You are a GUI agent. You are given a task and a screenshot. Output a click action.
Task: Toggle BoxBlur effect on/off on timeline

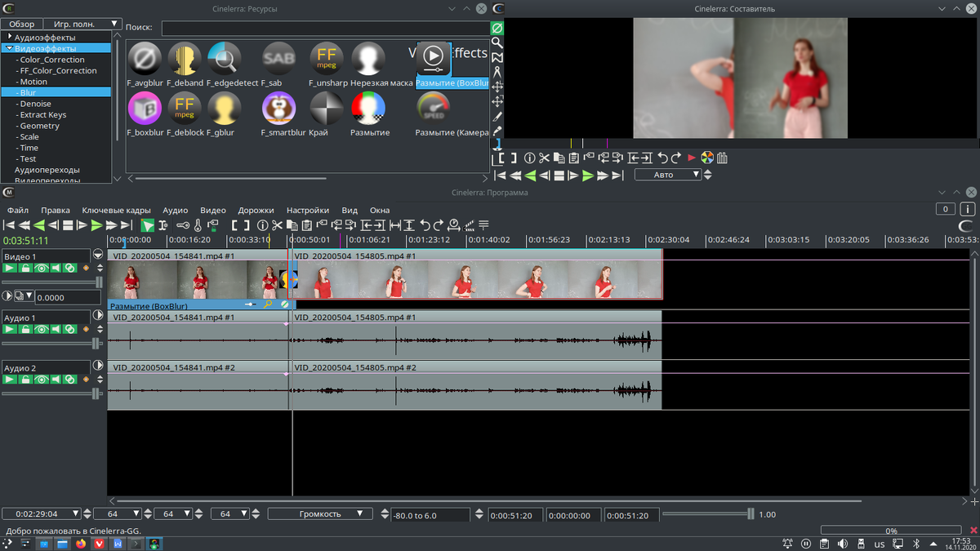(284, 304)
